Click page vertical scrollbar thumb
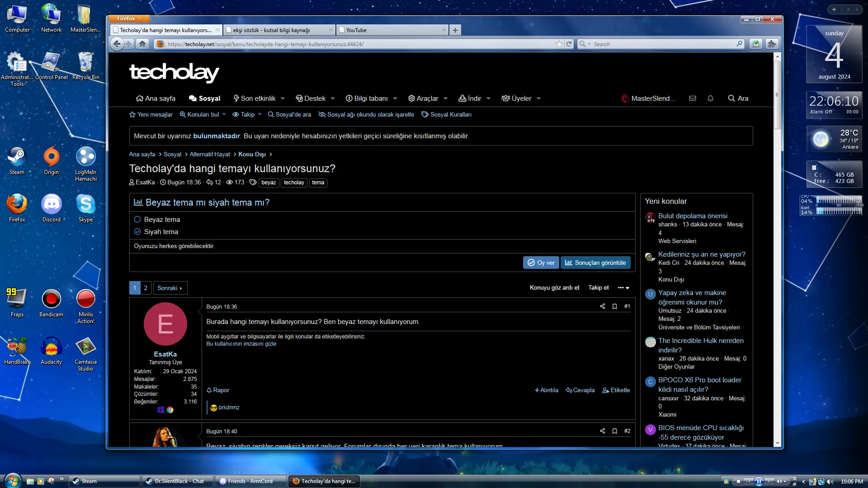This screenshot has width=868, height=488. pyautogui.click(x=778, y=95)
